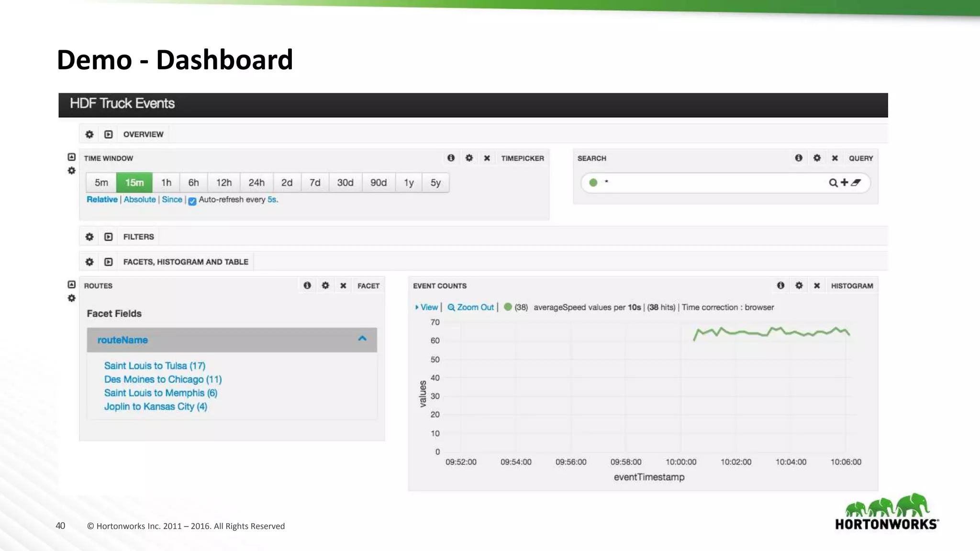Configure the Routes facet panel gear
Screen dimensions: 980x551
tap(325, 285)
